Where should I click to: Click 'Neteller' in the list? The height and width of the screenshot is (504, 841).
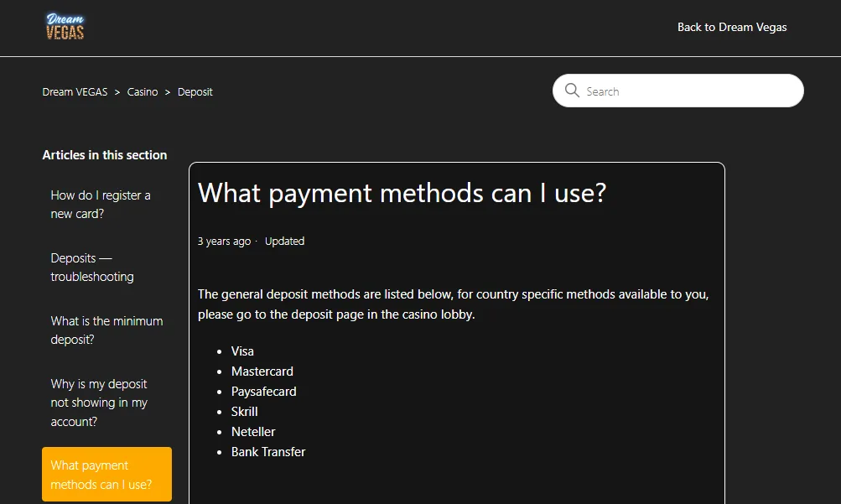pos(253,432)
